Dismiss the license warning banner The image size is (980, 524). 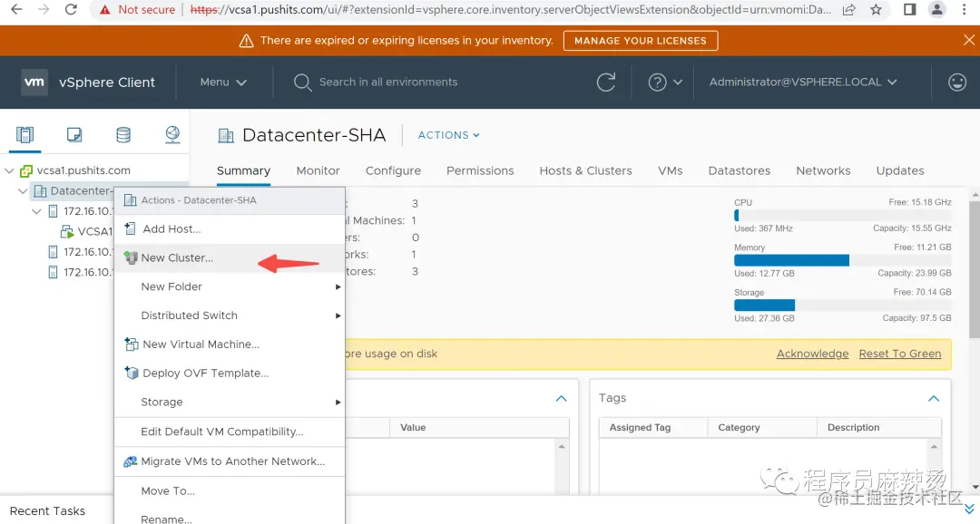(x=969, y=40)
